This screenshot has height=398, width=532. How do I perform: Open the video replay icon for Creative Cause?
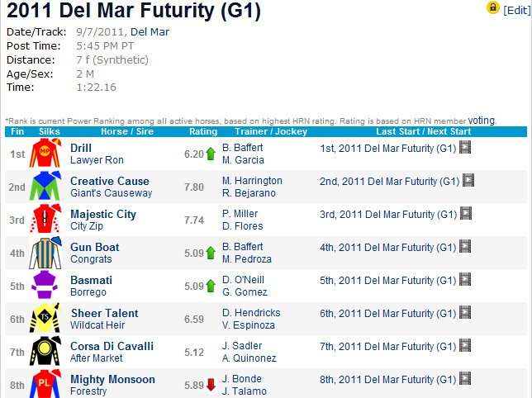coord(468,180)
